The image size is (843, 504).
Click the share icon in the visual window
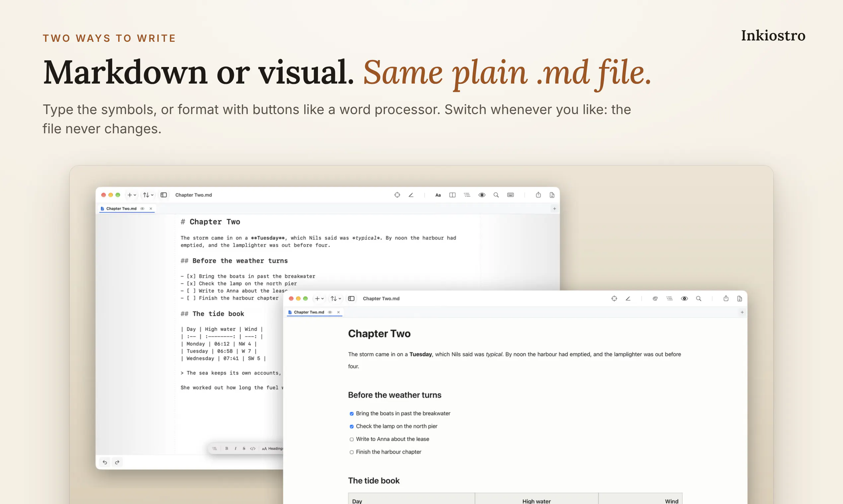[x=726, y=298]
